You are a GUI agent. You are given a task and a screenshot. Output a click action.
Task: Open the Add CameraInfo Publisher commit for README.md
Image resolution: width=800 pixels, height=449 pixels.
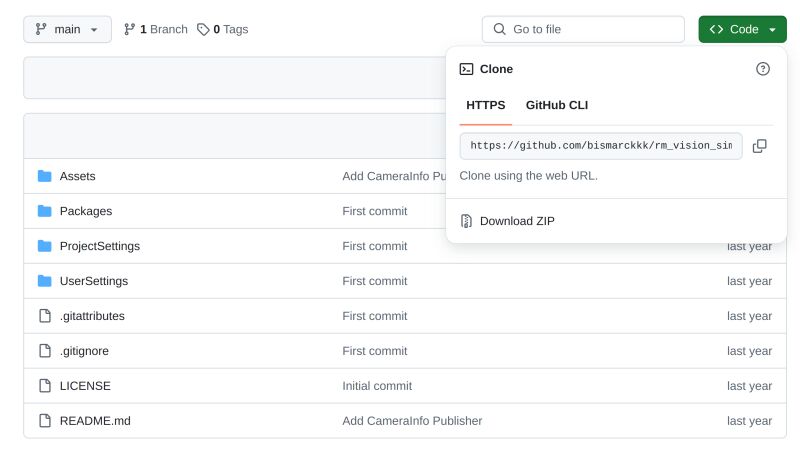412,421
